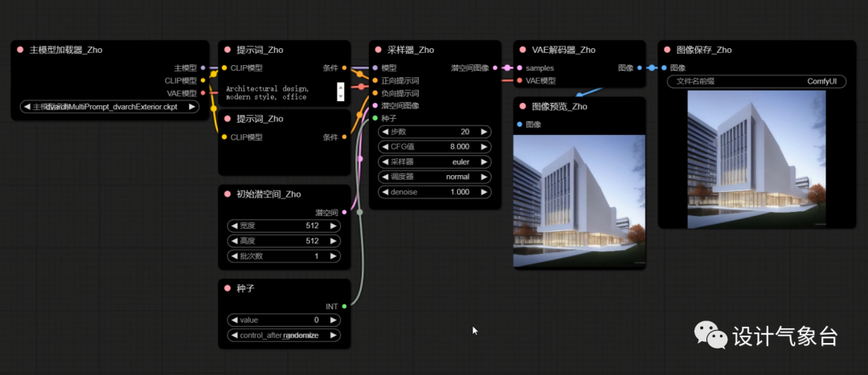868x375 pixels.
Task: Switch control_after_generate to next option
Action: point(333,335)
